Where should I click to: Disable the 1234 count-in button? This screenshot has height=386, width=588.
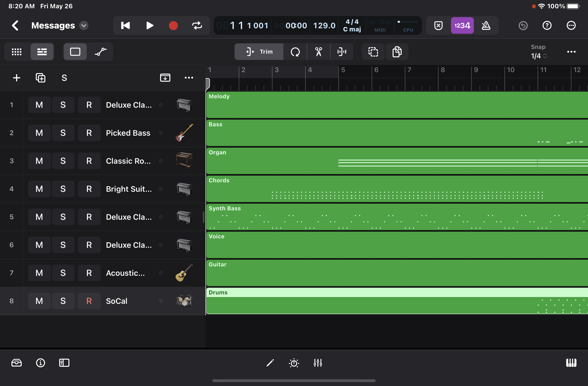point(462,25)
